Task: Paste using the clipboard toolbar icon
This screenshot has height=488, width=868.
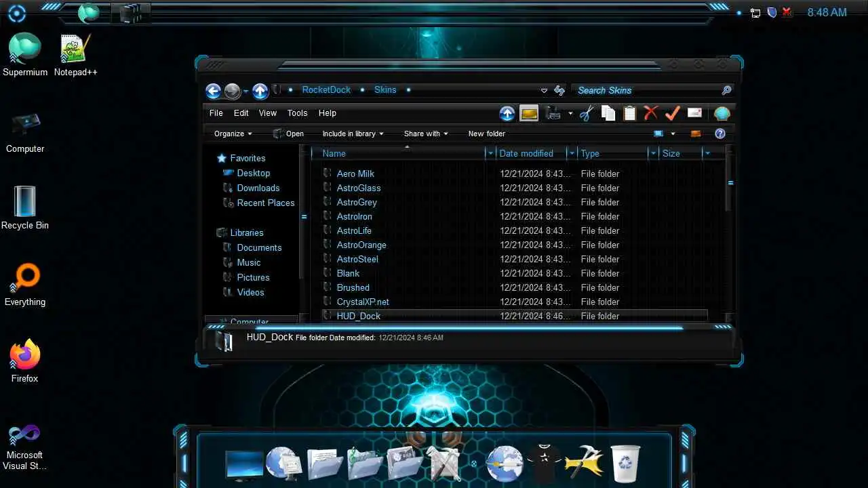Action: click(630, 113)
